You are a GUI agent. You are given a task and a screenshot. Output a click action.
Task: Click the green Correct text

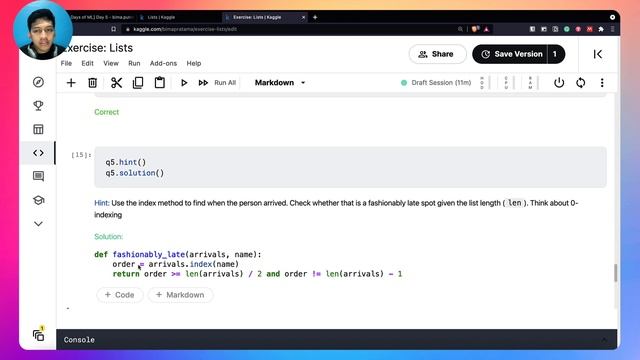point(107,112)
